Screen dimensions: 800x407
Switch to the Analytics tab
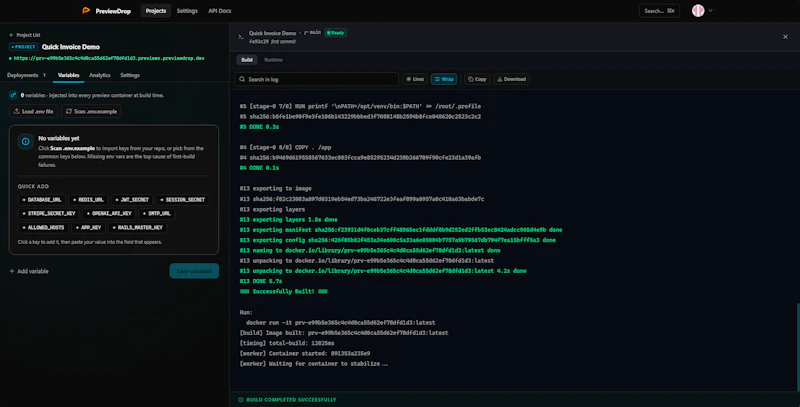pos(99,75)
